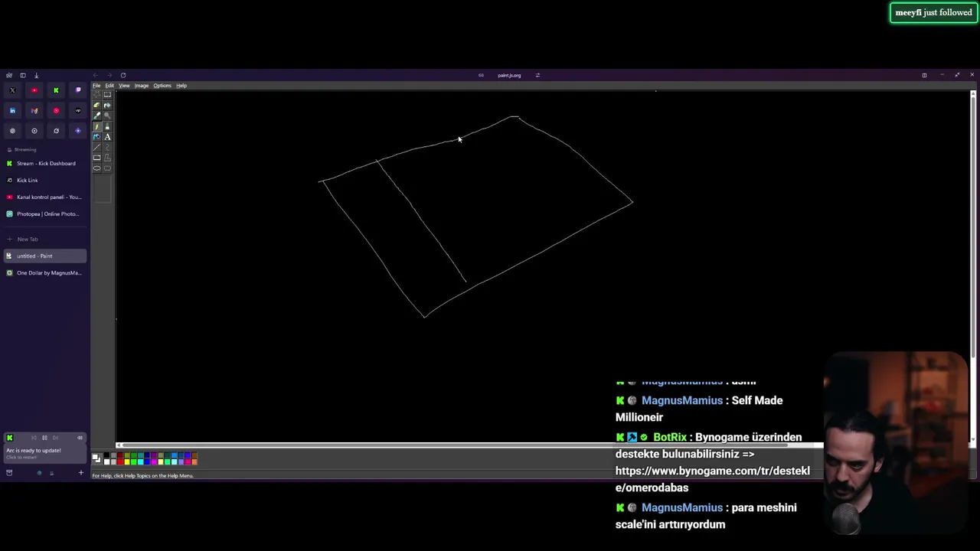Pick the yellow color swatch
980x551 pixels.
coord(127,462)
